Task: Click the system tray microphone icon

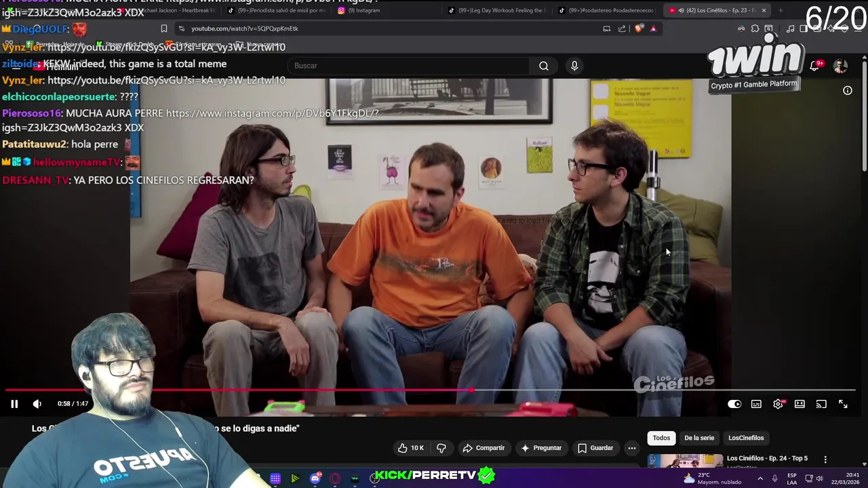Action: click(x=774, y=479)
